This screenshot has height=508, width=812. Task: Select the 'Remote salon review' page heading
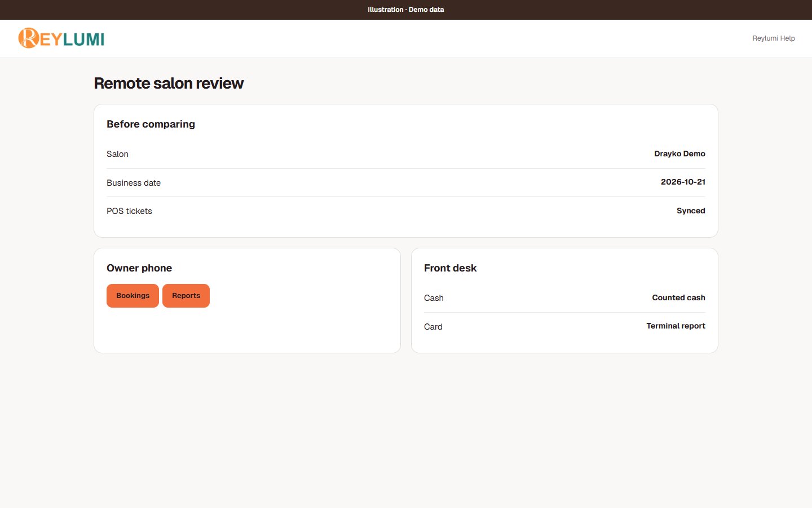pos(169,84)
